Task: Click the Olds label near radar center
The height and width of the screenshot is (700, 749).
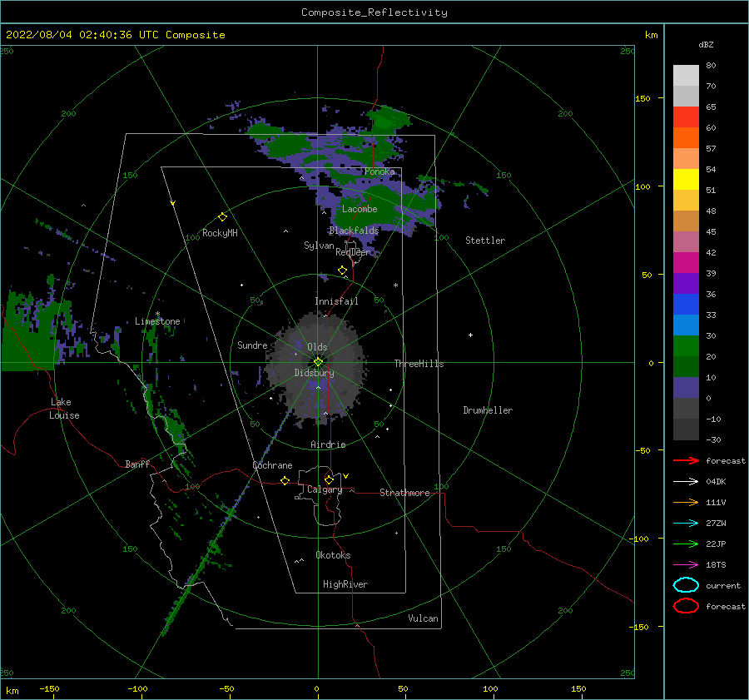Action: pyautogui.click(x=317, y=347)
